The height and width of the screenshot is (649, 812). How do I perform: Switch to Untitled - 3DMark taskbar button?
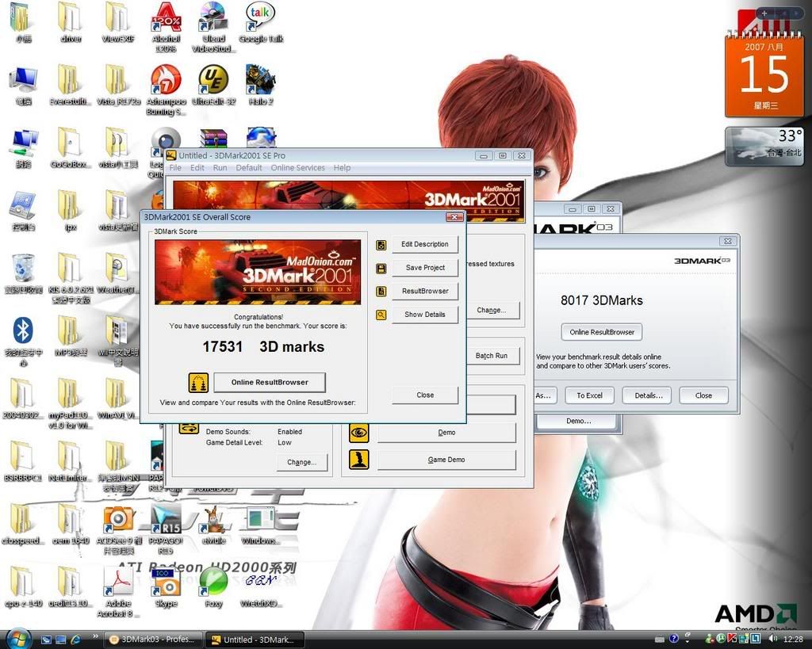(x=254, y=639)
